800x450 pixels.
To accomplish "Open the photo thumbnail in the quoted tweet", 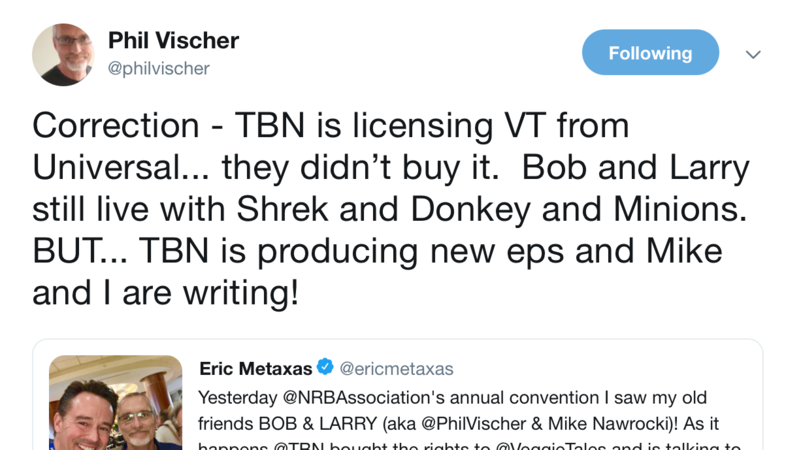I will point(116,402).
